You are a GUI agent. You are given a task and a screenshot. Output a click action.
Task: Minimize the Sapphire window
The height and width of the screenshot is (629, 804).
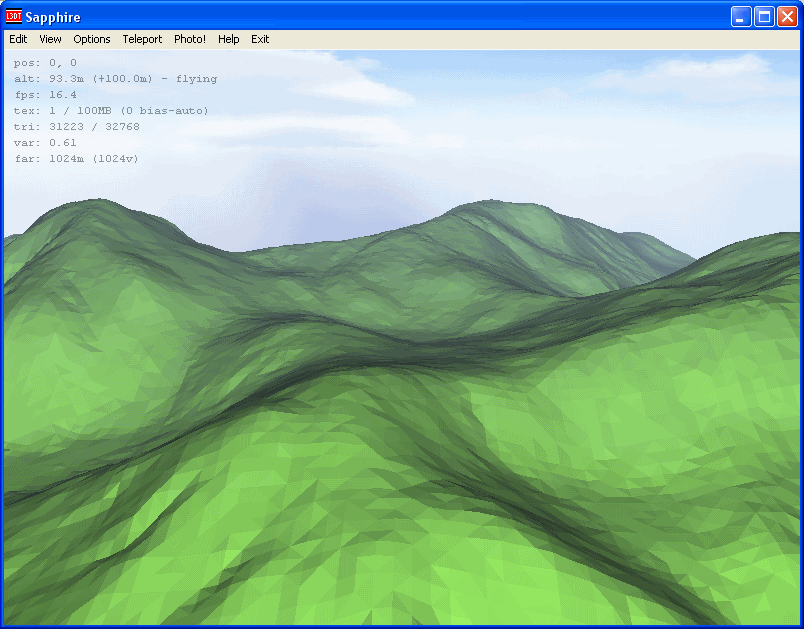click(x=741, y=17)
